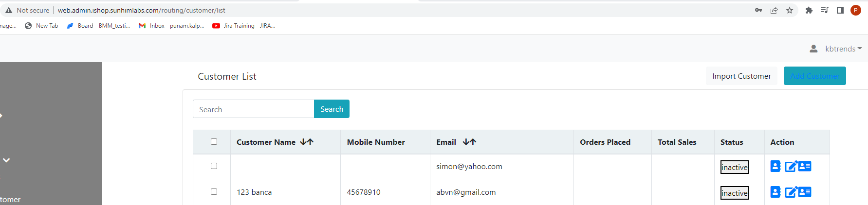Bookmark this page with the star icon

click(x=790, y=10)
